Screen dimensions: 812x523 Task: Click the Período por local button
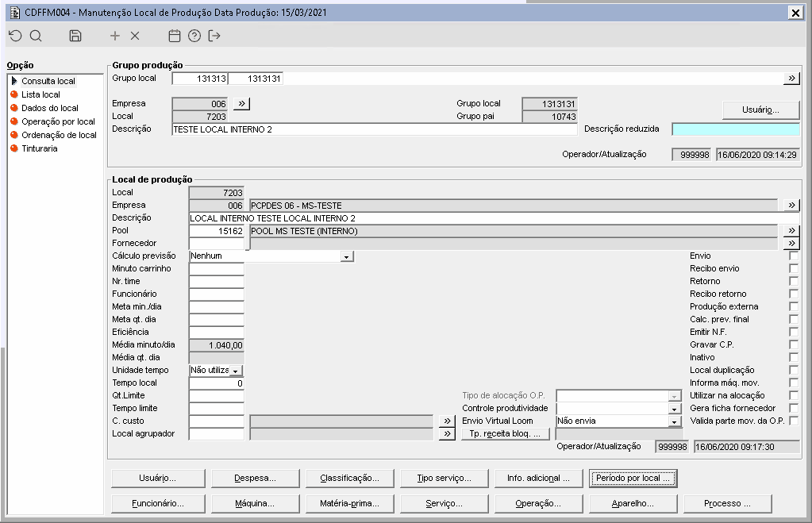click(x=633, y=478)
